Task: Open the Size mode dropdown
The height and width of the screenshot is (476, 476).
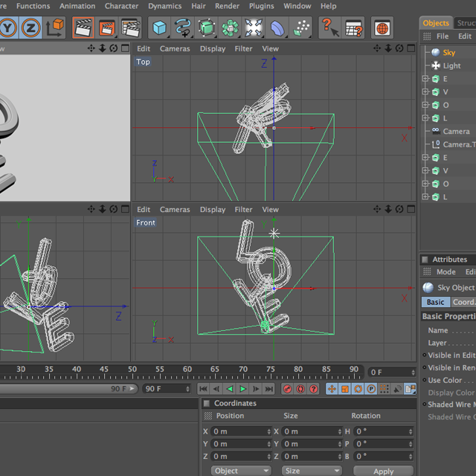Action: [x=312, y=471]
